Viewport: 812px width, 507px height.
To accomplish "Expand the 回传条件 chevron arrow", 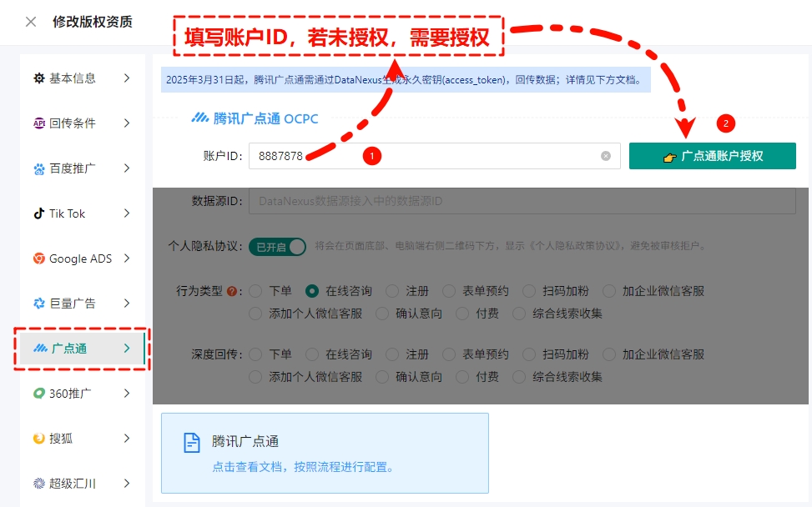I will point(127,123).
